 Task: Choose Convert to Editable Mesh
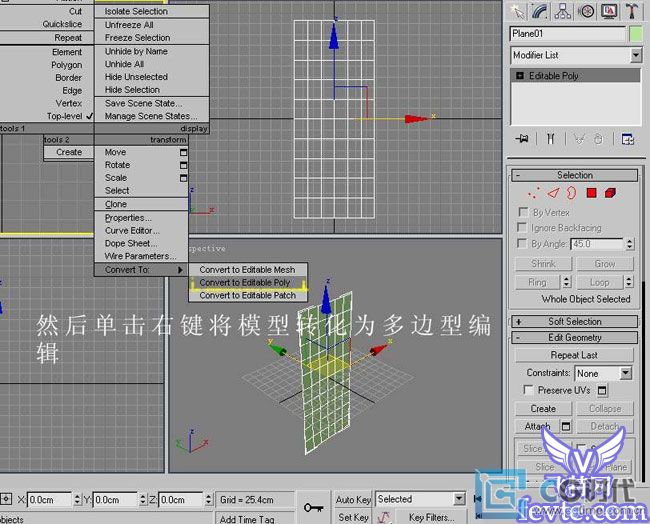click(247, 269)
